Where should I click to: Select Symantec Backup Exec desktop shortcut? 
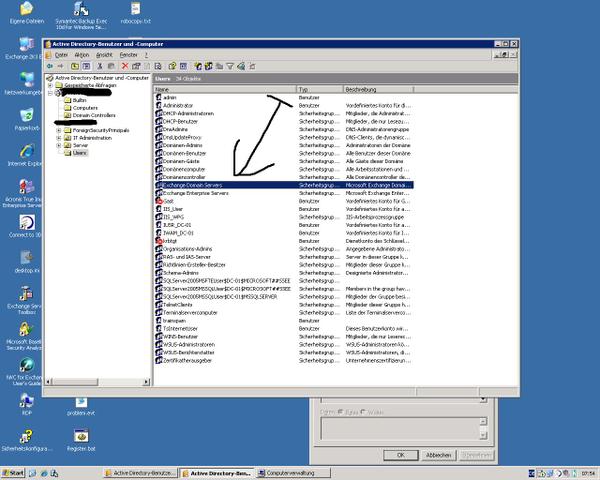click(x=81, y=15)
